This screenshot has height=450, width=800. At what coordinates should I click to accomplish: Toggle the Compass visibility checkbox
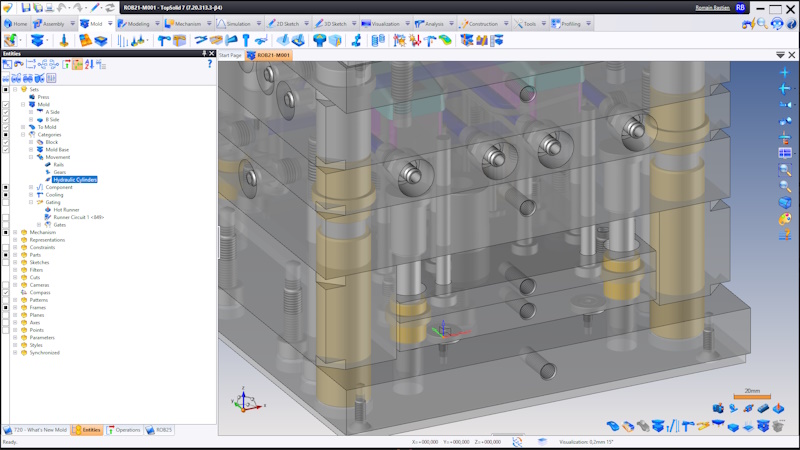[x=6, y=292]
